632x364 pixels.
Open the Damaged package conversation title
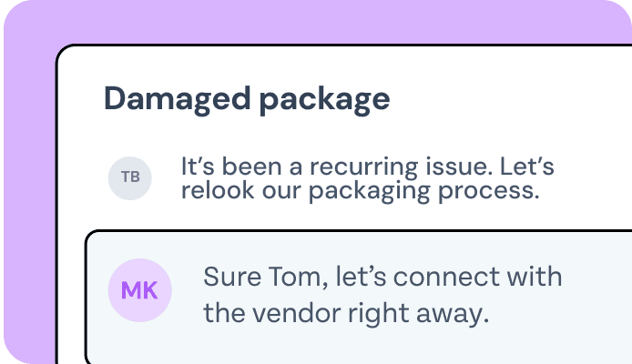click(x=247, y=98)
